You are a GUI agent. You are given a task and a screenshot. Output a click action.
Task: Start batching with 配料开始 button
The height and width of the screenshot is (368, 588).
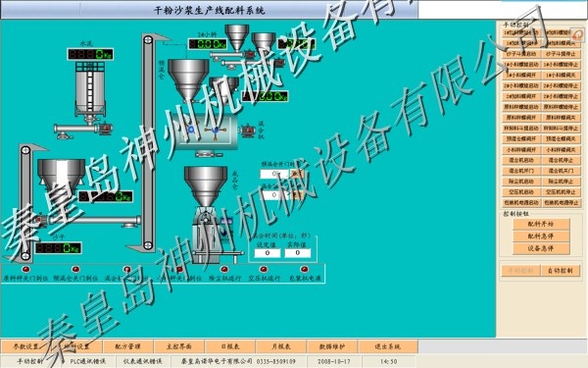(x=541, y=224)
